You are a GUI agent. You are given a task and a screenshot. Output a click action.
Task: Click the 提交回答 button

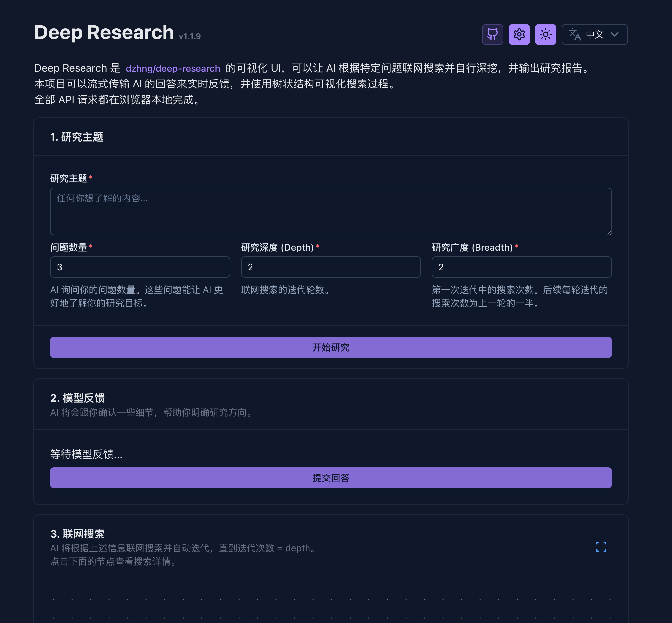tap(331, 478)
